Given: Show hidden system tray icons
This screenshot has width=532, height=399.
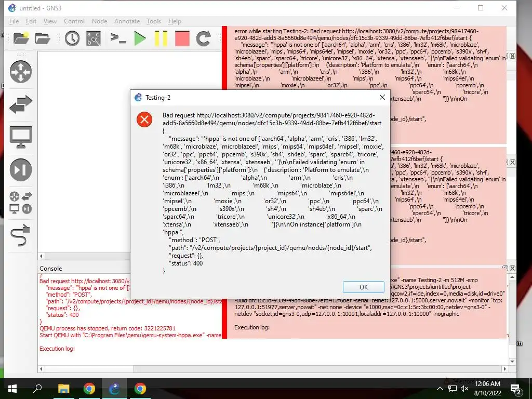Looking at the screenshot, I should [x=440, y=389].
